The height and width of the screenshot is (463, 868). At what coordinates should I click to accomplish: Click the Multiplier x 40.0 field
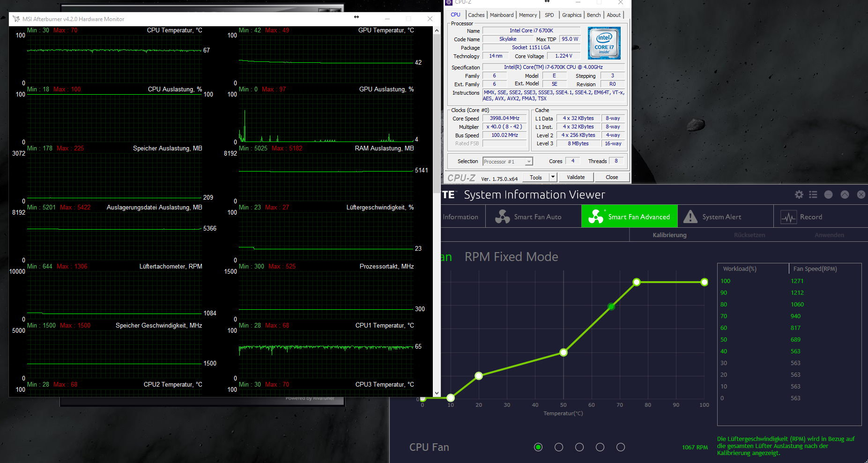pos(504,127)
